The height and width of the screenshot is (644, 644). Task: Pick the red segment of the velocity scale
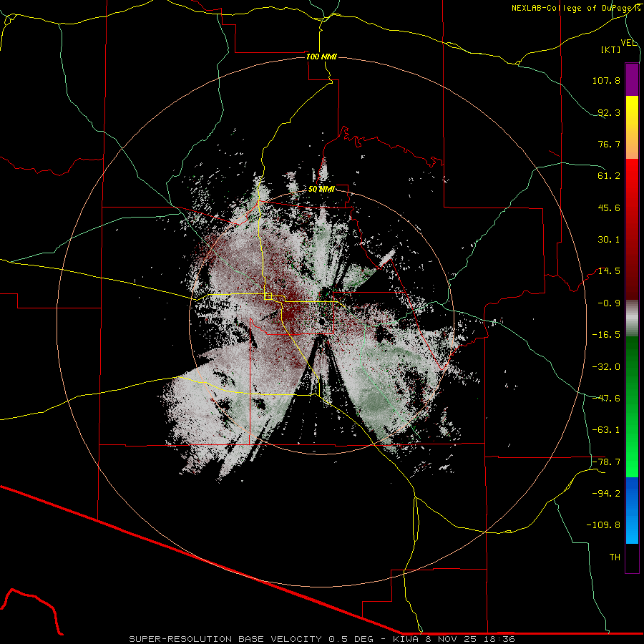click(x=632, y=229)
